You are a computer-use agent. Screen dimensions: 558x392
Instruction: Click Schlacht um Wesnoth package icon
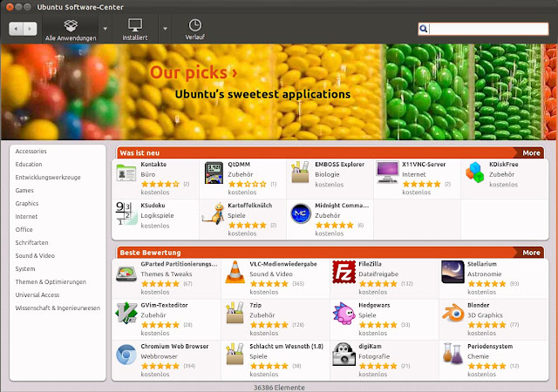point(235,354)
